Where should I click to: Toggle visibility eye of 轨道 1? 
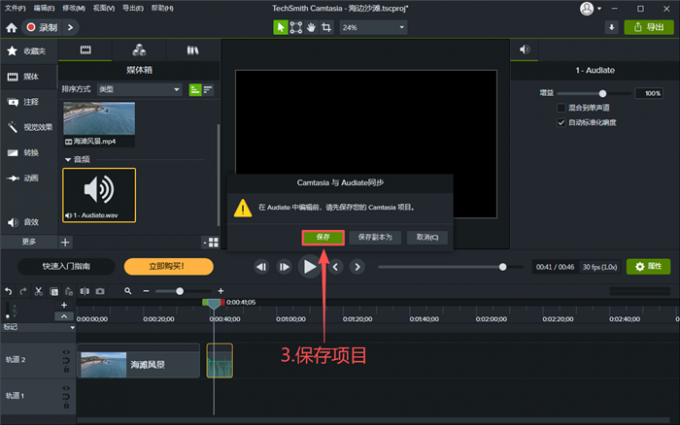click(x=66, y=388)
